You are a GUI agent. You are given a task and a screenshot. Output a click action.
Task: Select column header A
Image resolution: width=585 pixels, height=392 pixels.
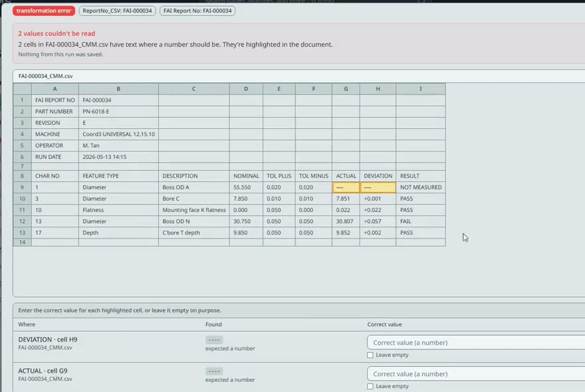click(x=55, y=89)
